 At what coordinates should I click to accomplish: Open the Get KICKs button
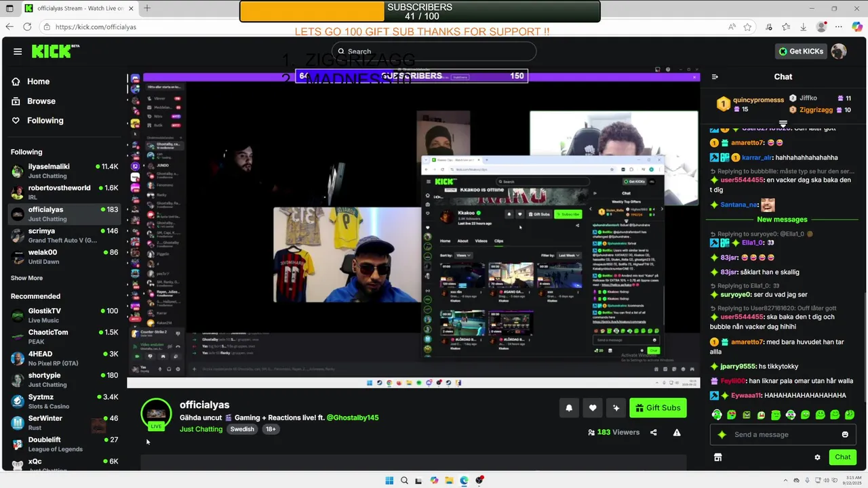(801, 52)
